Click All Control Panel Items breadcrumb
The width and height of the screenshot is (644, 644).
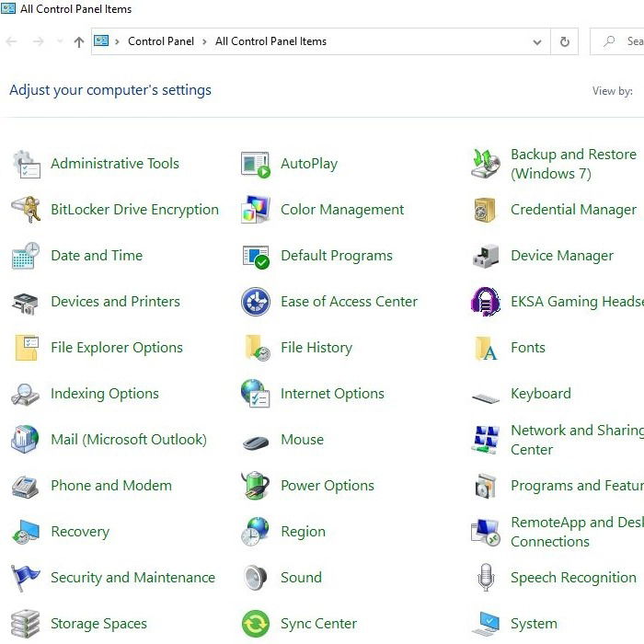[270, 41]
